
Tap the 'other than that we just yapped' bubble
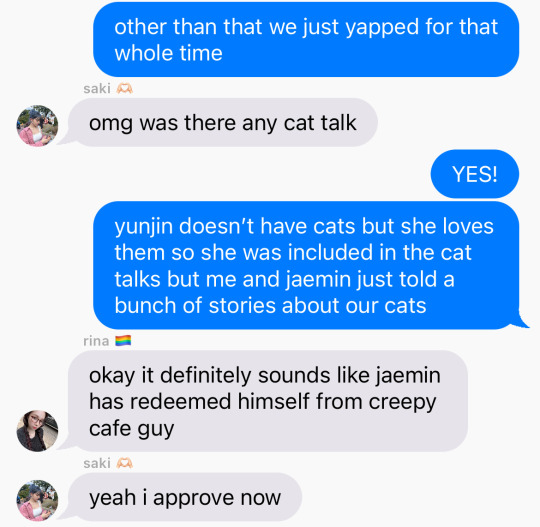click(x=306, y=40)
